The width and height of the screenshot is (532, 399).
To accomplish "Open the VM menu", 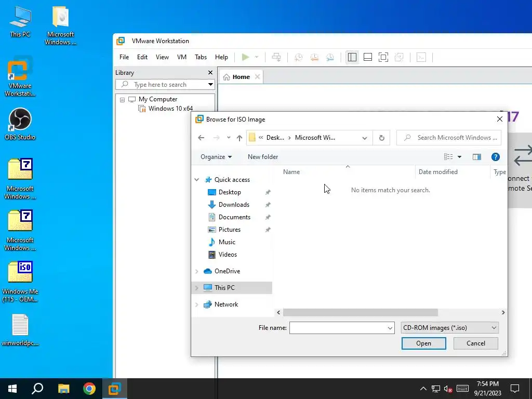I will (x=182, y=57).
